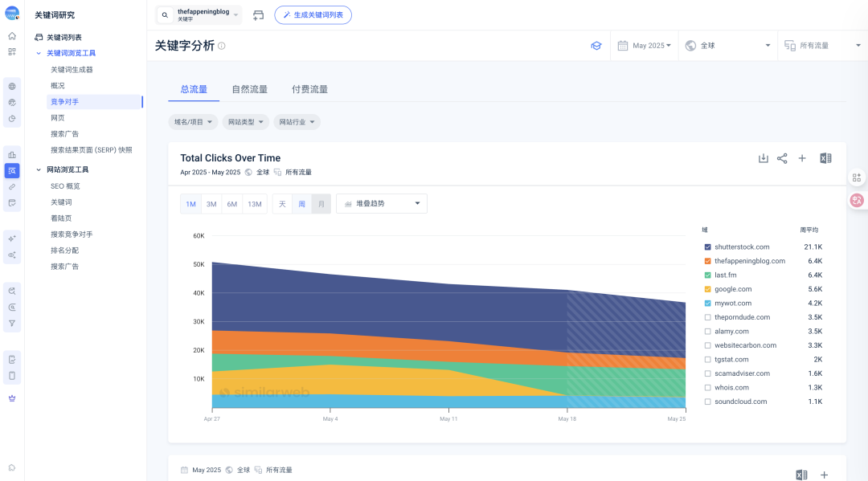
Task: Click the graduation cap learning icon
Action: click(596, 46)
